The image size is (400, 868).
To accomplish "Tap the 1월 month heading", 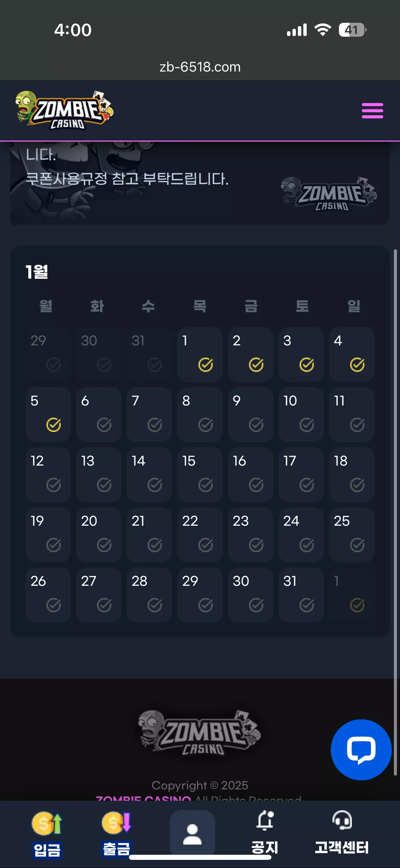I will coord(37,272).
